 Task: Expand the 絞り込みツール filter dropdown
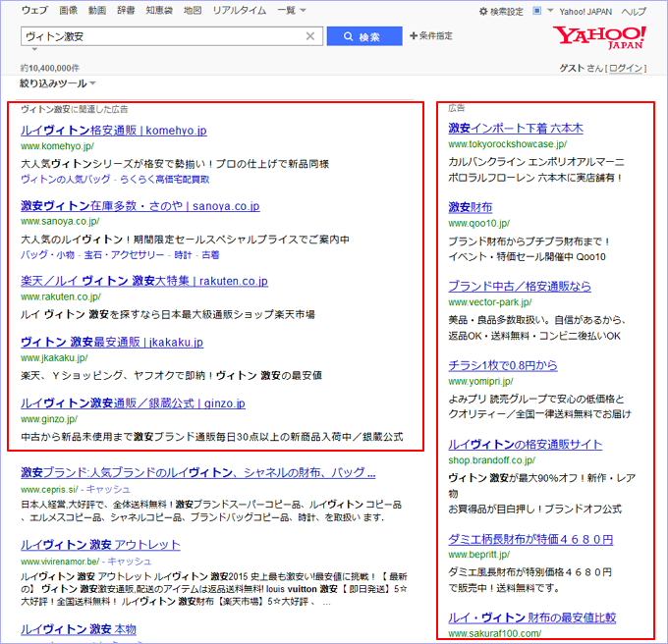[x=58, y=83]
